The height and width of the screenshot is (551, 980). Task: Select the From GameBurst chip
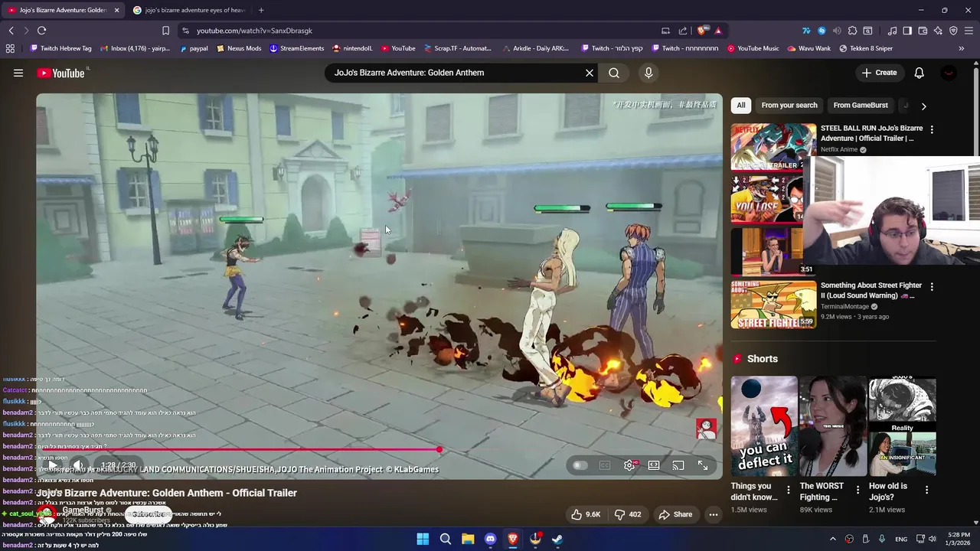pos(861,105)
